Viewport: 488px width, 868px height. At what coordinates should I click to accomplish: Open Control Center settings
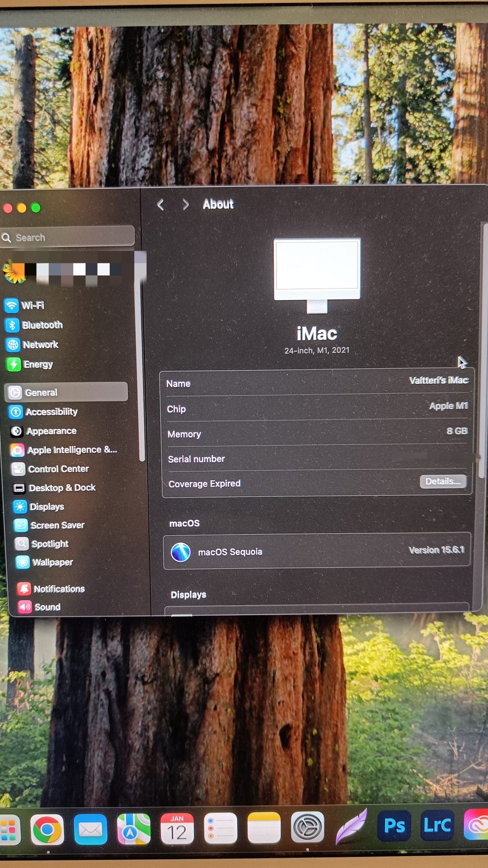pyautogui.click(x=50, y=468)
